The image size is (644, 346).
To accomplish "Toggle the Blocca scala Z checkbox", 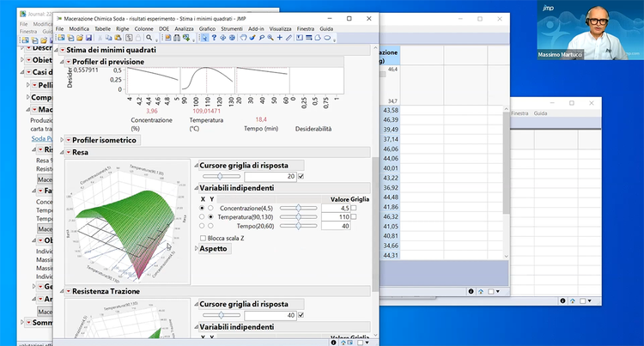I will tap(203, 238).
